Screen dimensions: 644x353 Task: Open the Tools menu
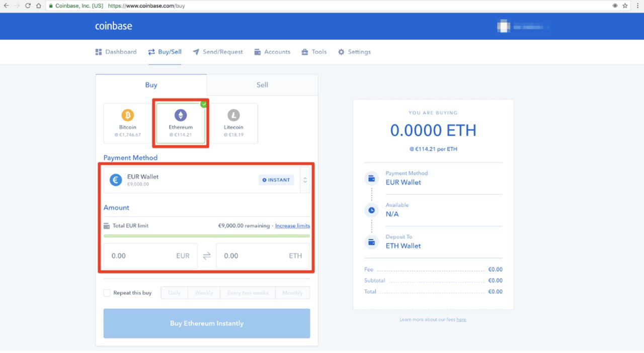314,52
